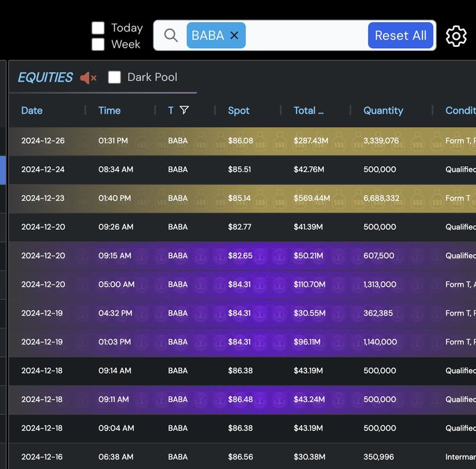The width and height of the screenshot is (476, 469).
Task: Click the $110.70M total value
Action: tap(309, 284)
